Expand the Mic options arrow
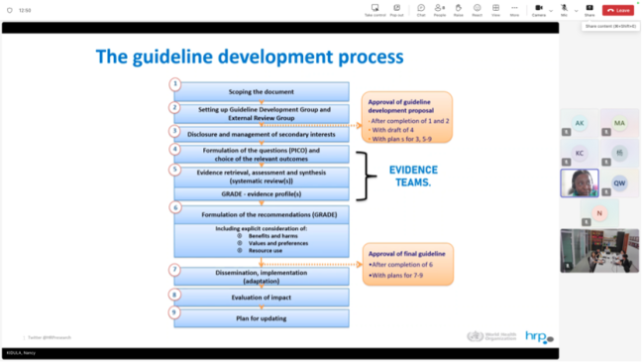 (x=578, y=11)
